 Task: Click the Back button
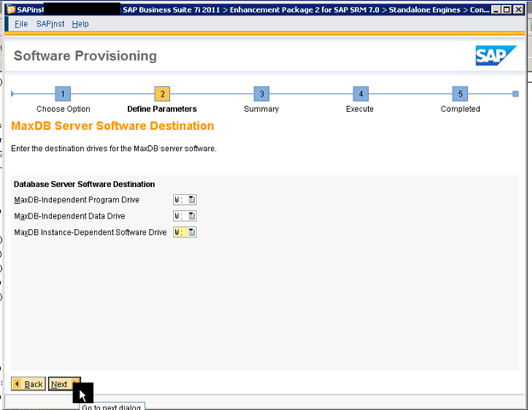click(28, 384)
